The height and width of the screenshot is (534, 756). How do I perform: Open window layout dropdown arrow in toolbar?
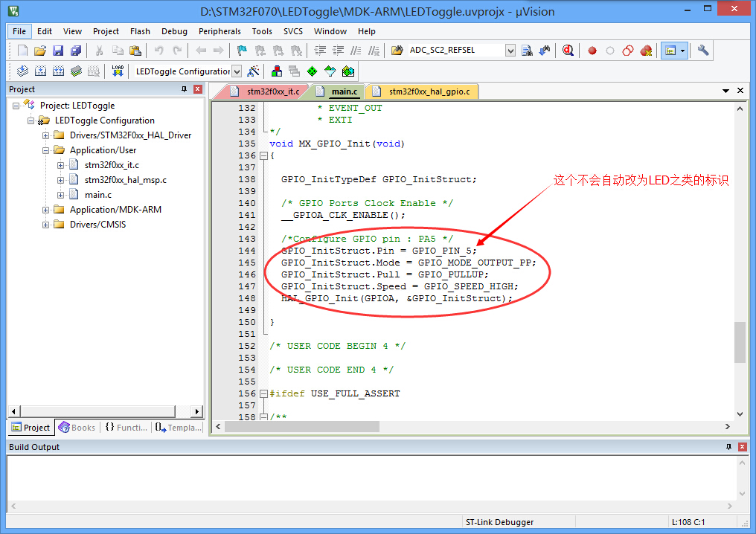(x=683, y=51)
